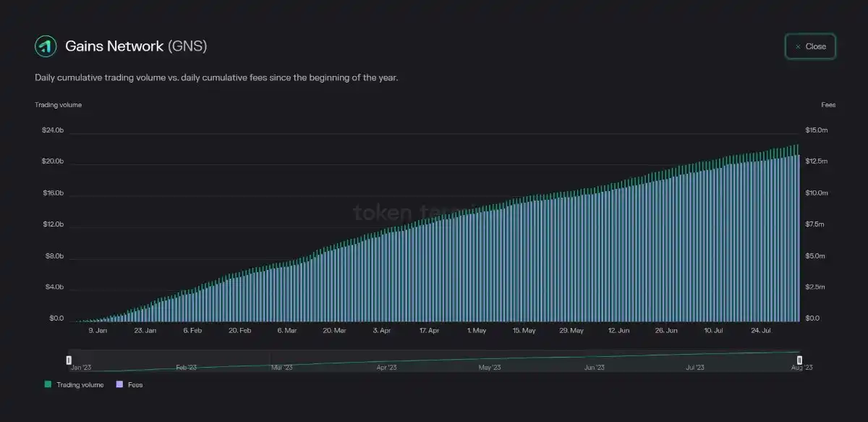
Task: Select Jan '23 on the range navigator
Action: click(81, 368)
